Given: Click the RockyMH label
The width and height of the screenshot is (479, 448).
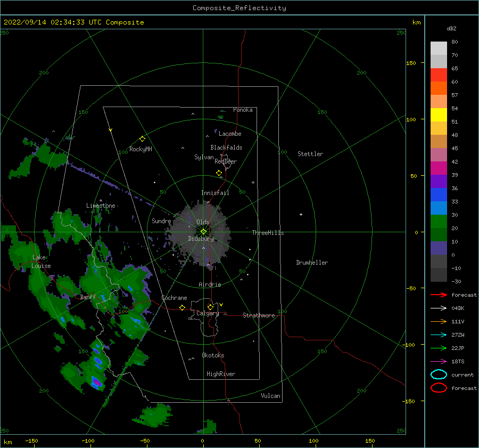Looking at the screenshot, I should pyautogui.click(x=141, y=149).
